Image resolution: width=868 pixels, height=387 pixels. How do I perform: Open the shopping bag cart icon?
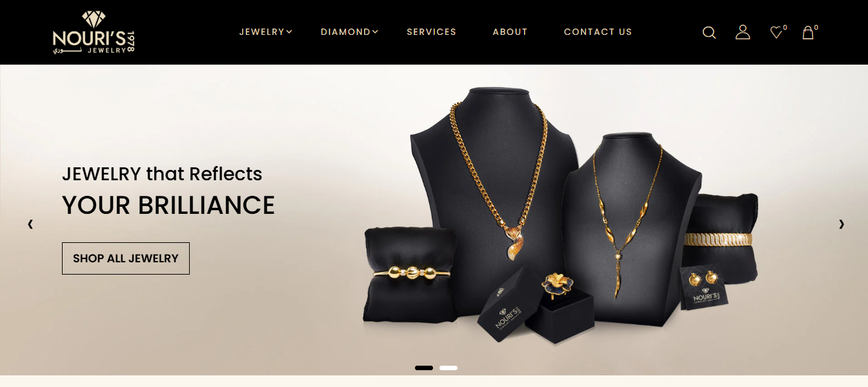click(808, 32)
